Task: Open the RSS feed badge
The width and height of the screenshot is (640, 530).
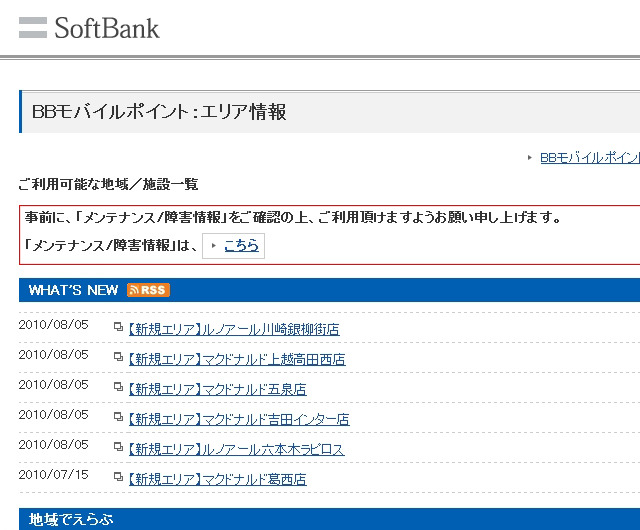Action: (x=148, y=290)
